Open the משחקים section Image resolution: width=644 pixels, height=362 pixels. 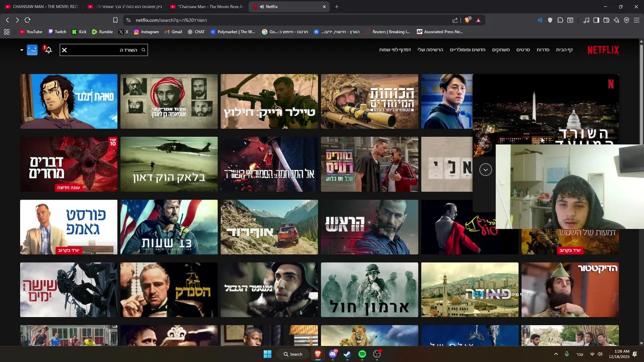pyautogui.click(x=501, y=50)
